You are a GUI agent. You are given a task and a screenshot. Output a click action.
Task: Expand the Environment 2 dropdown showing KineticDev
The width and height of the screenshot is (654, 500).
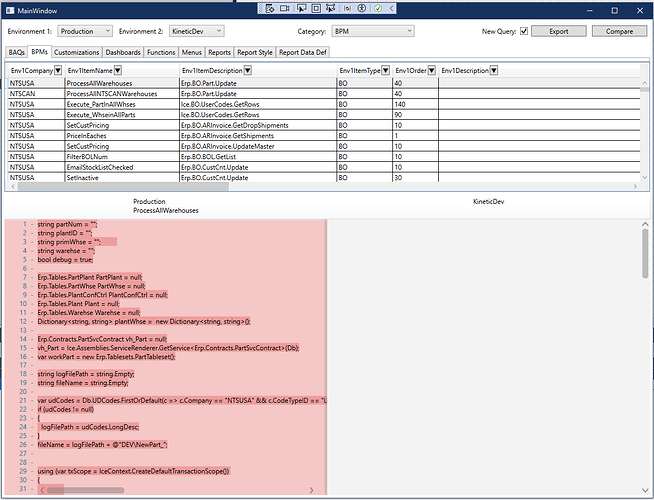(x=197, y=31)
